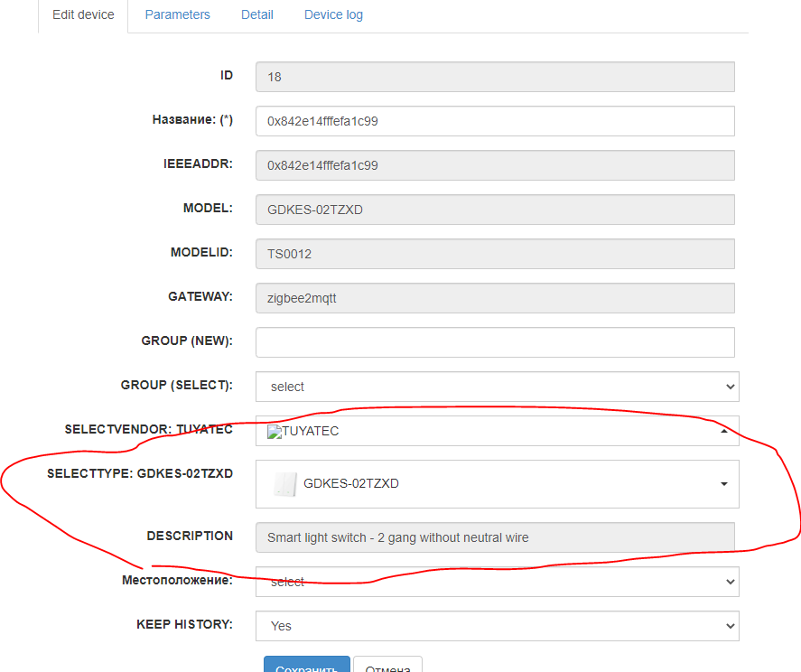Expand the GROUP (SELECT) dropdown
Viewport: 801px width, 672px height.
(497, 387)
